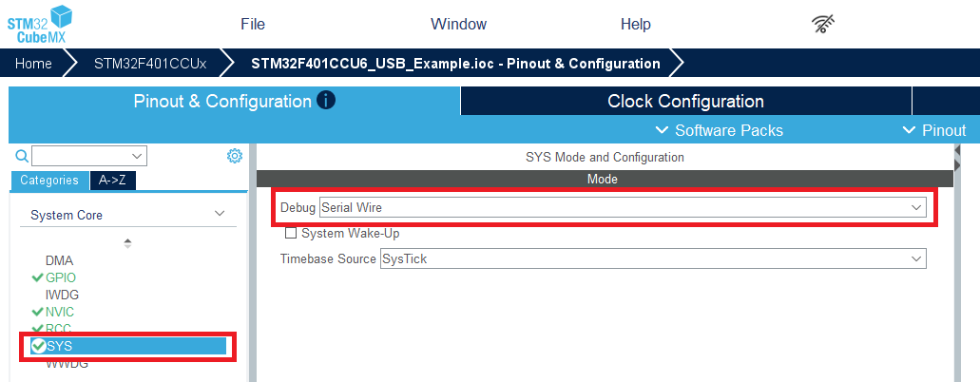
Task: Select DMA in the System Core list
Action: pos(59,260)
